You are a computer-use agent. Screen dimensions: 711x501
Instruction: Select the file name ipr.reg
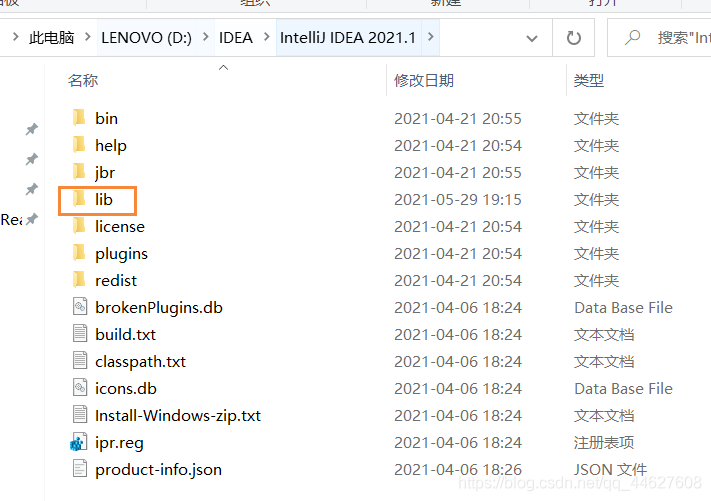tap(119, 443)
